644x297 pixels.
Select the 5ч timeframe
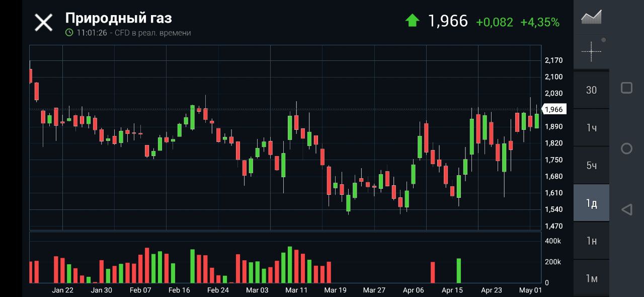tap(591, 166)
